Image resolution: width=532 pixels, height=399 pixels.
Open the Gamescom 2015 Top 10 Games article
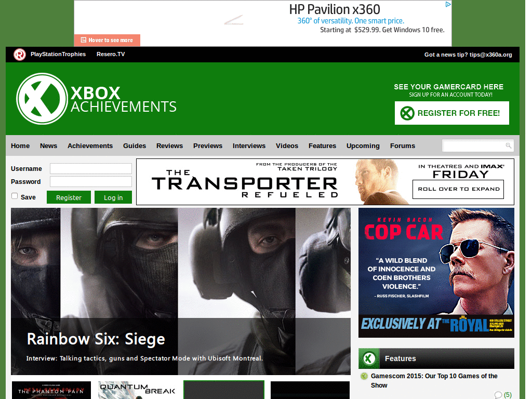tap(434, 380)
